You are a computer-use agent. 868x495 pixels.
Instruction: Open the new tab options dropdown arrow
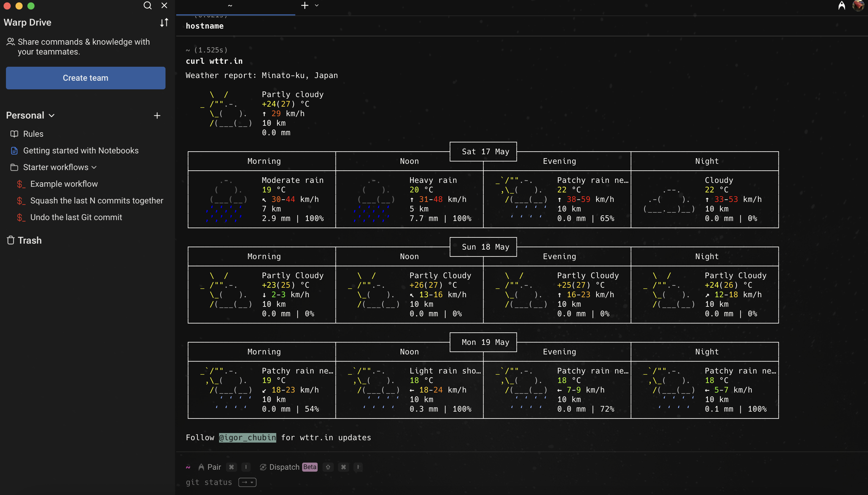317,5
